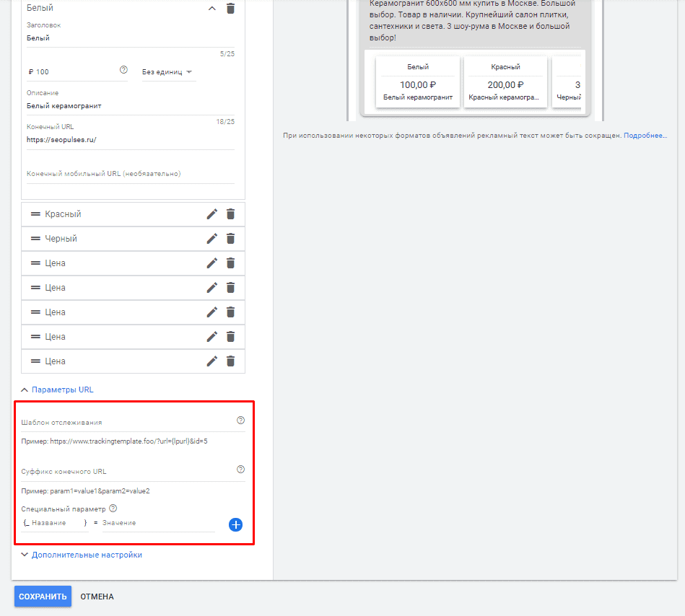The height and width of the screenshot is (616, 685).
Task: Click the Белый 100,00 ₽ preview card
Action: [x=418, y=82]
